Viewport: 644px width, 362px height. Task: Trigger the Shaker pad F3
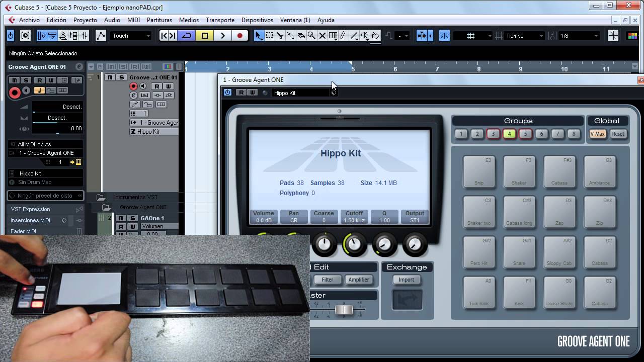(519, 172)
